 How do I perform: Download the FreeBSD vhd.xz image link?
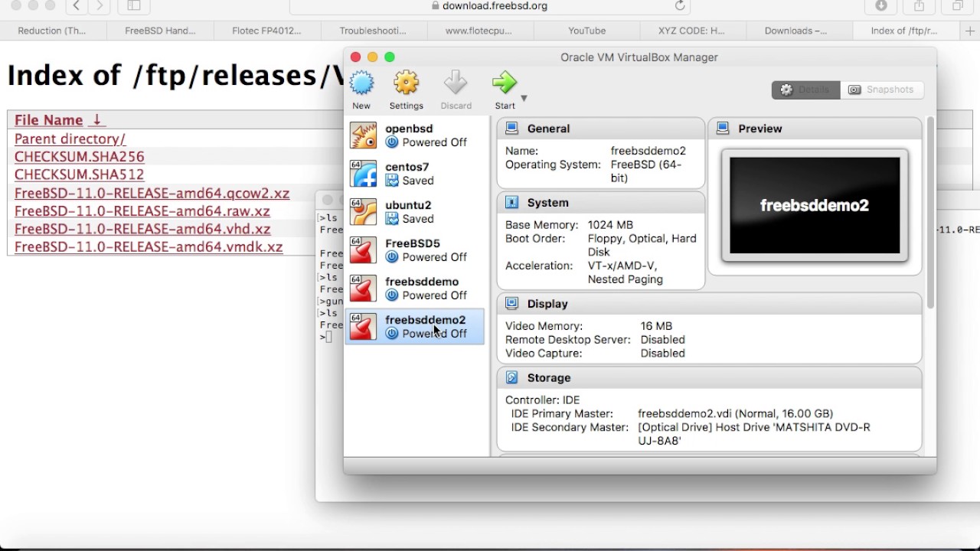pyautogui.click(x=142, y=229)
